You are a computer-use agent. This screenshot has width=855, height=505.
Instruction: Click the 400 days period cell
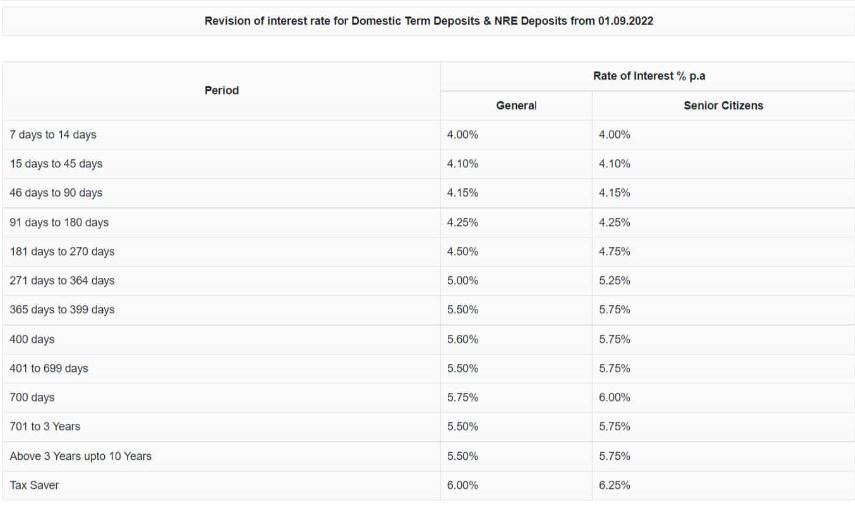(32, 339)
